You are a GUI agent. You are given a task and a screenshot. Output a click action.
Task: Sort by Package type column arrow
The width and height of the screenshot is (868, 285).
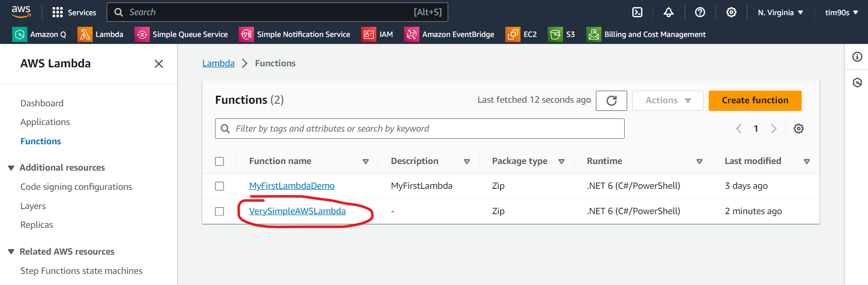pos(561,161)
